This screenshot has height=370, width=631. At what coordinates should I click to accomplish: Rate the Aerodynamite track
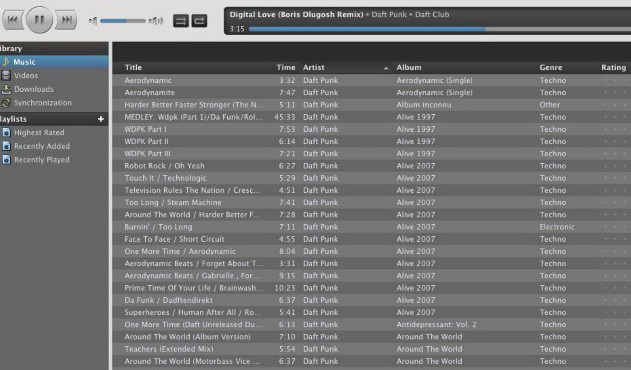[x=615, y=93]
